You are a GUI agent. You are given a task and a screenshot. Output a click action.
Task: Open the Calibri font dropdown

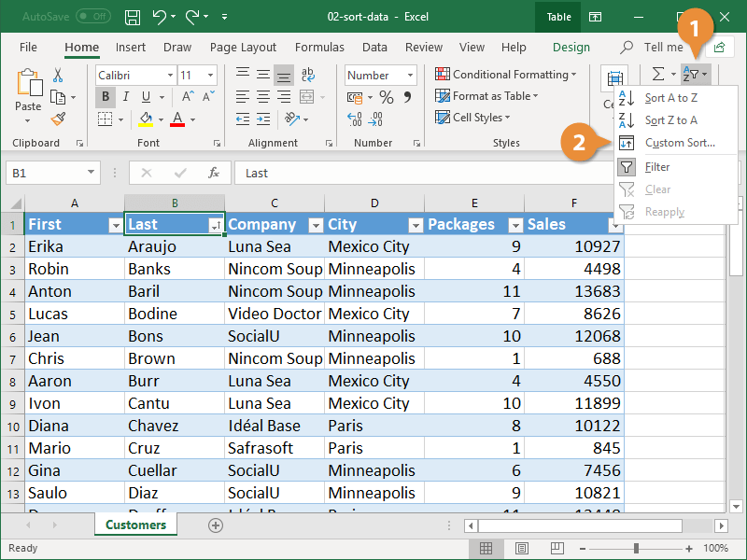click(168, 75)
